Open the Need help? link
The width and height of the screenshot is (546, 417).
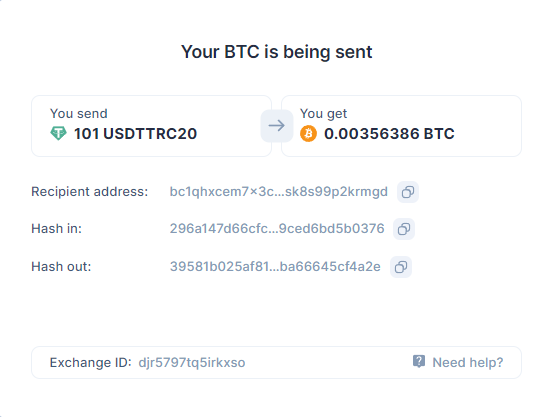pyautogui.click(x=468, y=362)
